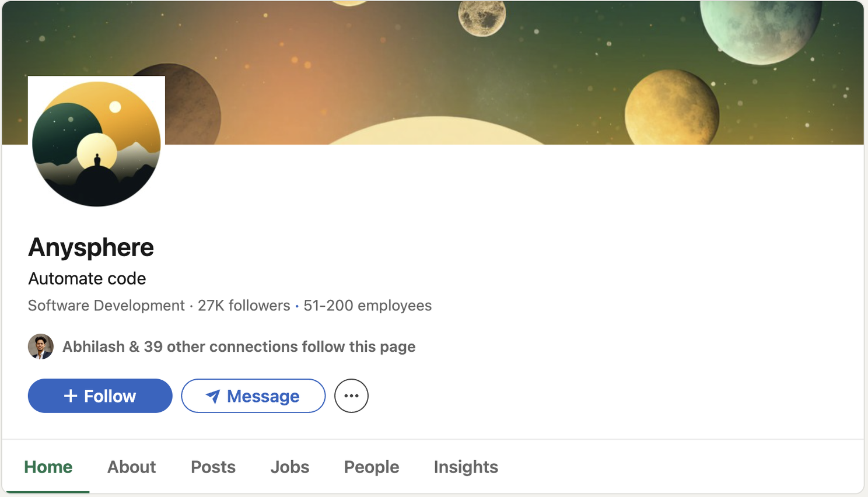868x497 pixels.
Task: Go to the Posts tab
Action: (x=213, y=467)
